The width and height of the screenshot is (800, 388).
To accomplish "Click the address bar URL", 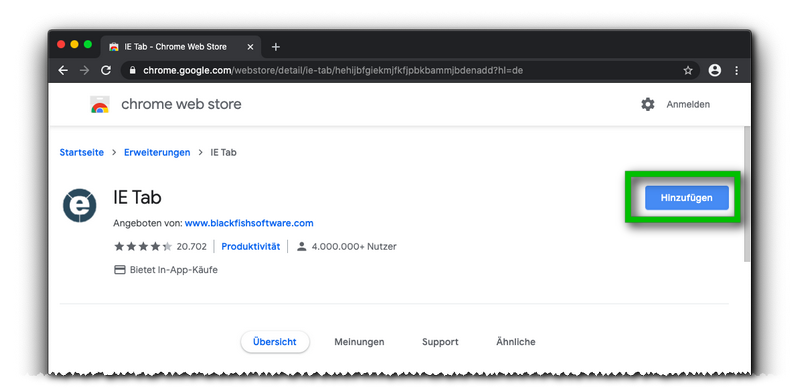I will pyautogui.click(x=333, y=70).
